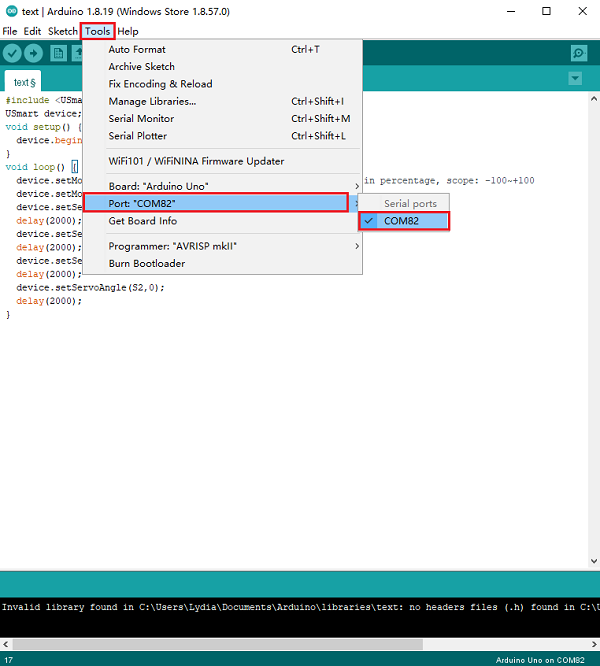
Task: Click the Arduino logo in title bar
Action: (11, 11)
